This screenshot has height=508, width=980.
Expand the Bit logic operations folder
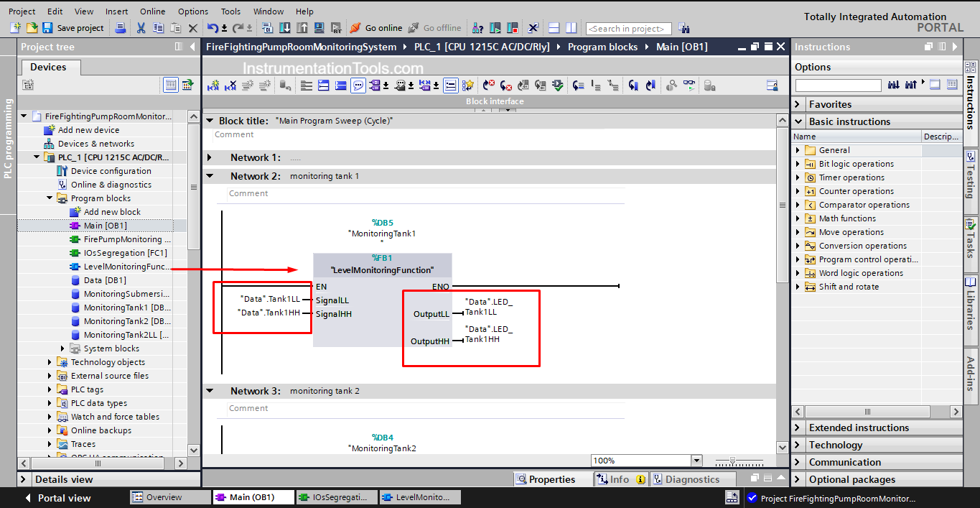coord(798,164)
